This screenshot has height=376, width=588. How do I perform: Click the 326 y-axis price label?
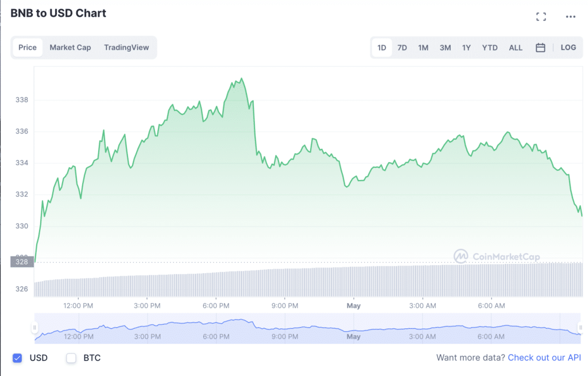21,289
